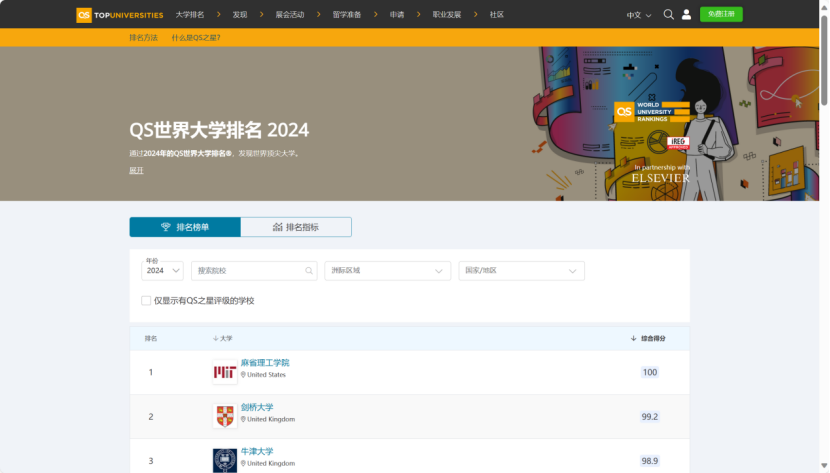Open the user account profile icon
This screenshot has width=830, height=473.
tap(686, 14)
